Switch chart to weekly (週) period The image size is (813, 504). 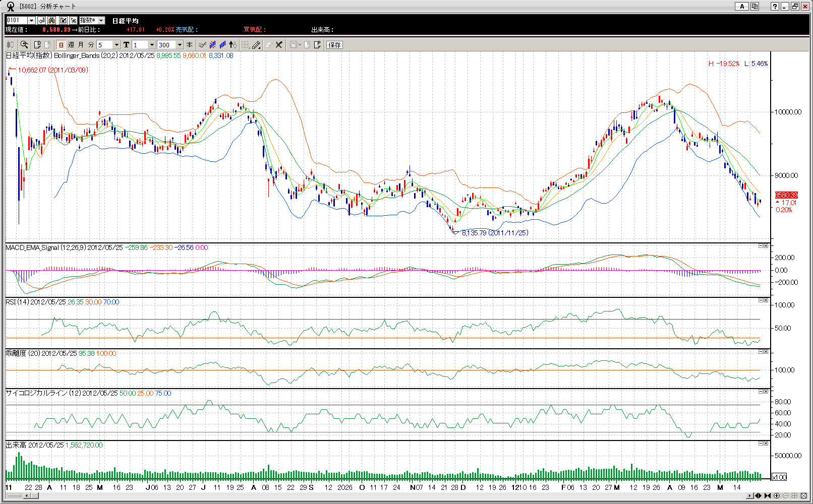(x=71, y=45)
